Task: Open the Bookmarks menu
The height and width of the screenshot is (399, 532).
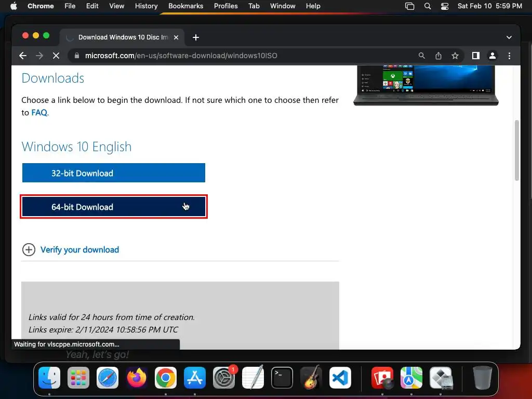Action: tap(185, 6)
